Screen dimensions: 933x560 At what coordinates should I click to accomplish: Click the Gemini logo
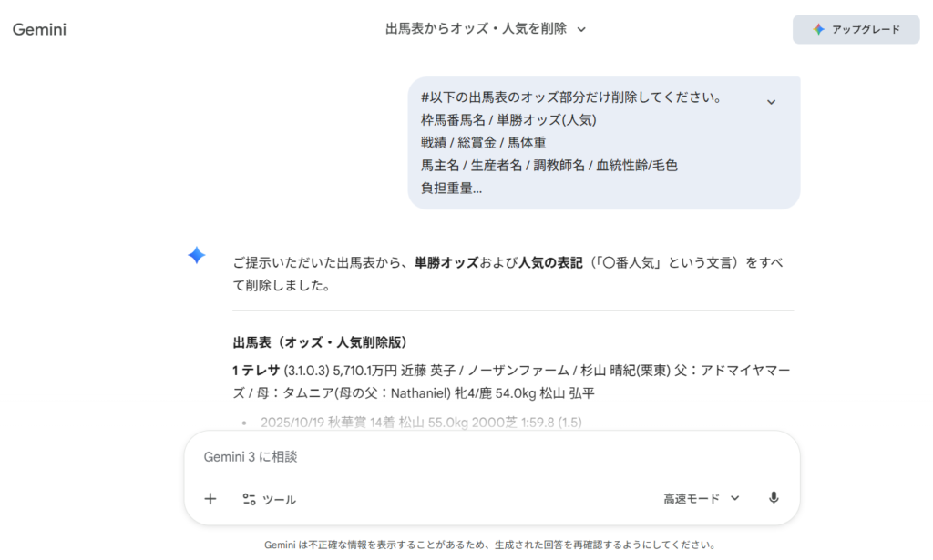coord(39,29)
